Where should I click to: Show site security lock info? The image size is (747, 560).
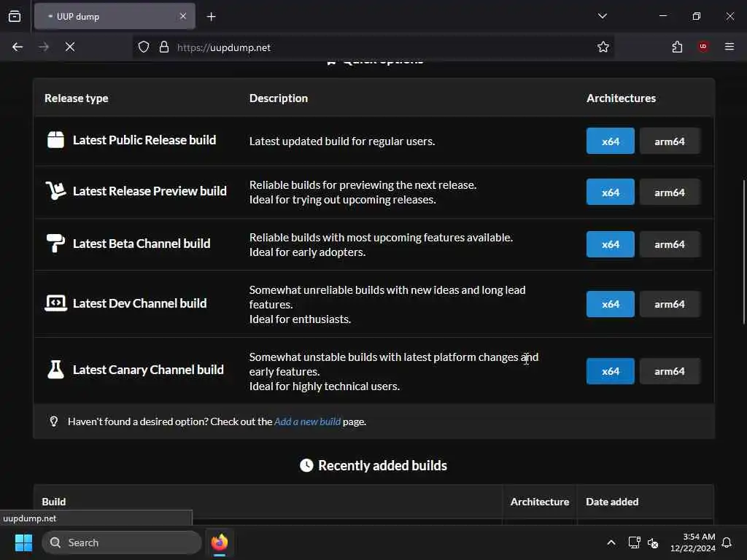164,47
